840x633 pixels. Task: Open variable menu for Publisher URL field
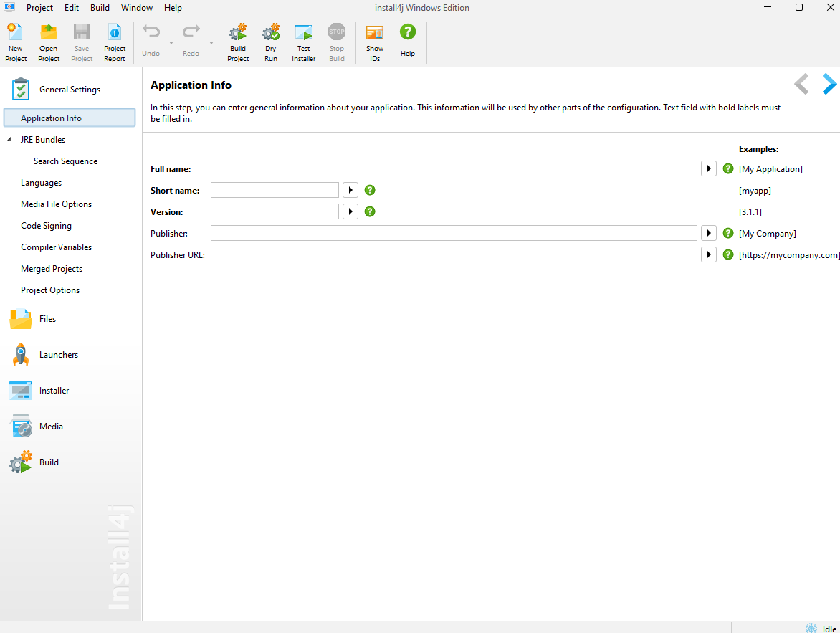(x=709, y=254)
